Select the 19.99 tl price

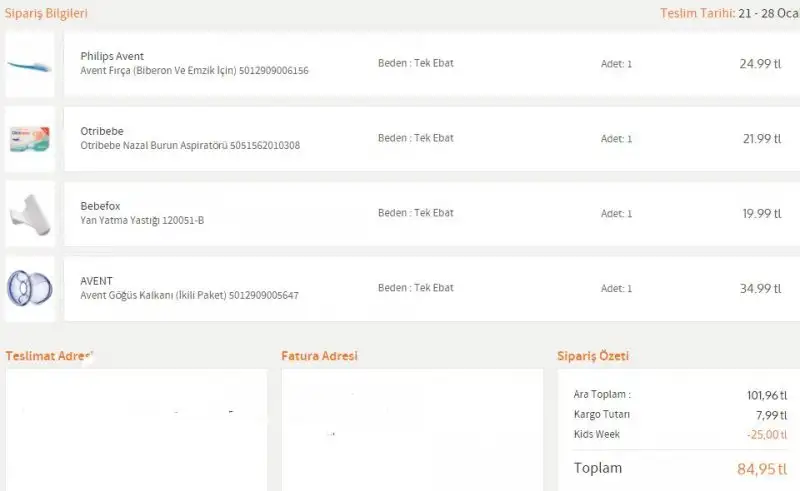tap(762, 214)
